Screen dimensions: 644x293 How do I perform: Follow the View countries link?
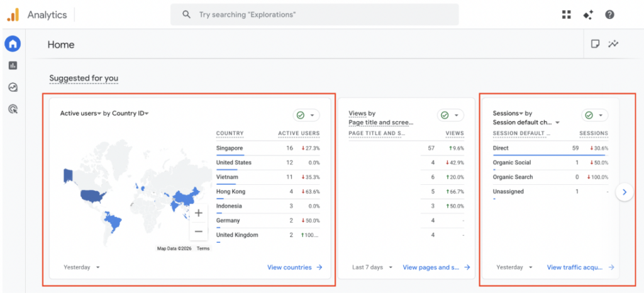click(294, 267)
